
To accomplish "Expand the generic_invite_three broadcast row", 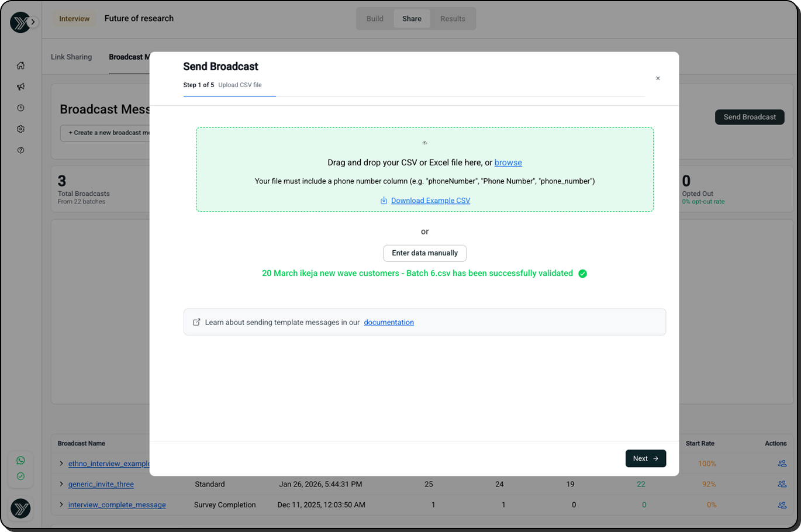I will [x=61, y=484].
